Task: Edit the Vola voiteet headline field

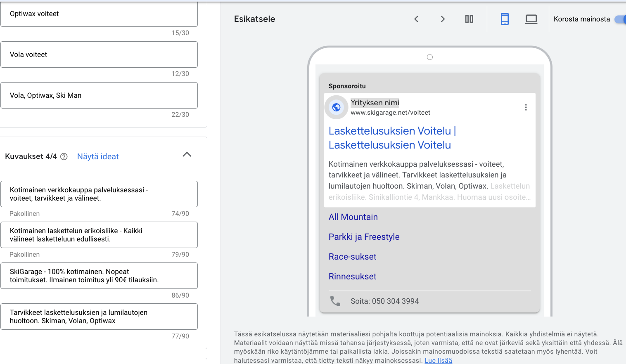Action: (99, 54)
